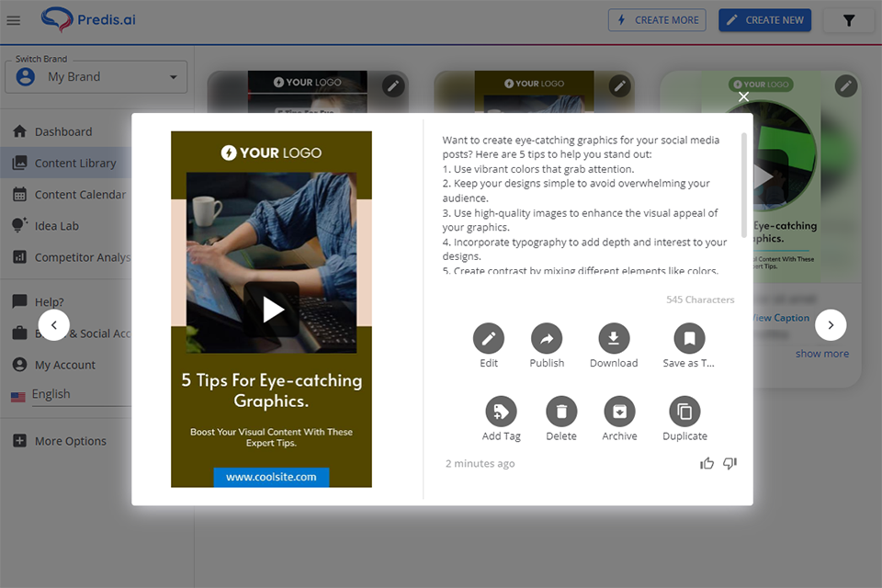Edit the third green card via pencil icon
Viewport: 882px width, 588px height.
pos(846,86)
